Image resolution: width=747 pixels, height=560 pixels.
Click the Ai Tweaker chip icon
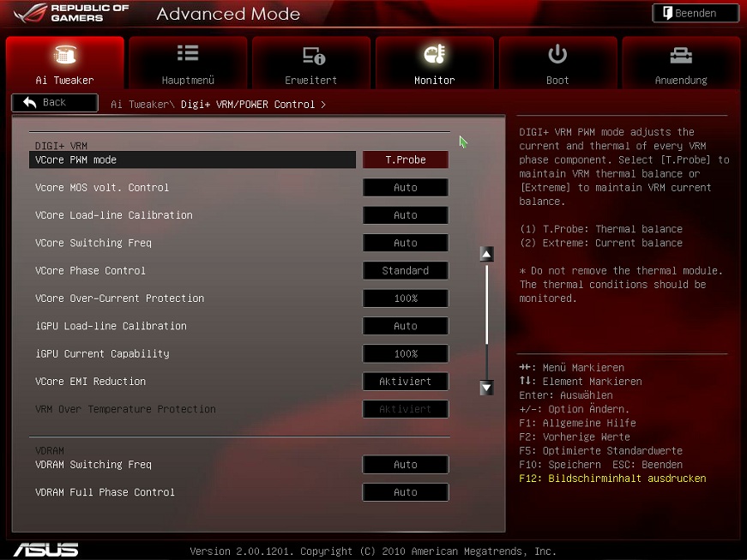(x=65, y=54)
